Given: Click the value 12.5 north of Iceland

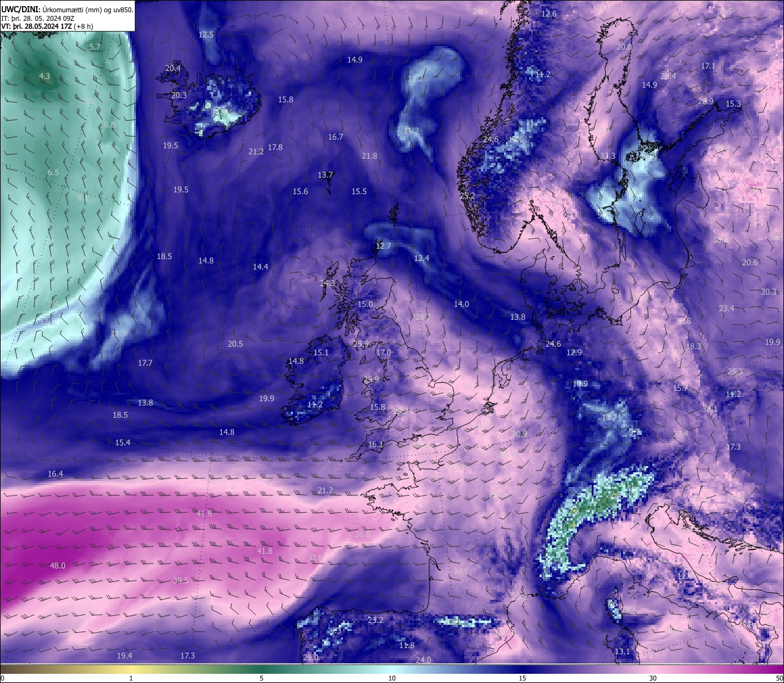Looking at the screenshot, I should point(206,34).
